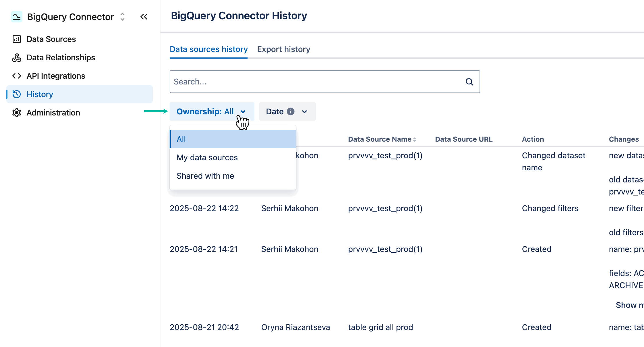The width and height of the screenshot is (644, 347).
Task: Select the My data sources ownership option
Action: tap(207, 157)
